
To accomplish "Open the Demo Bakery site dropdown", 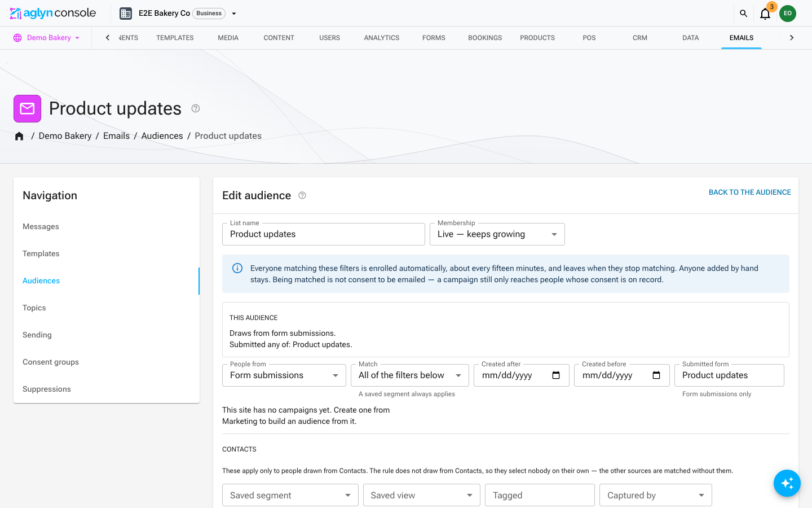I will pyautogui.click(x=46, y=38).
